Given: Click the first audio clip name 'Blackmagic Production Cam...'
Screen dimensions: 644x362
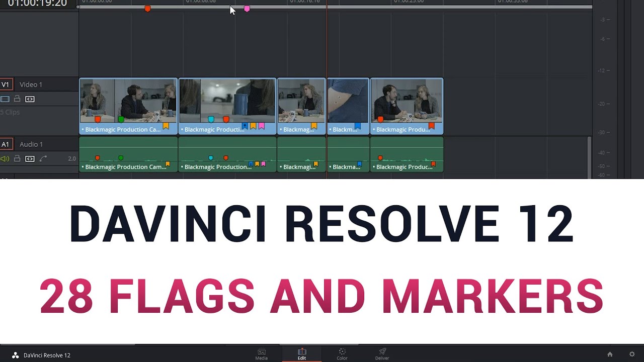Looking at the screenshot, I should click(x=125, y=167).
